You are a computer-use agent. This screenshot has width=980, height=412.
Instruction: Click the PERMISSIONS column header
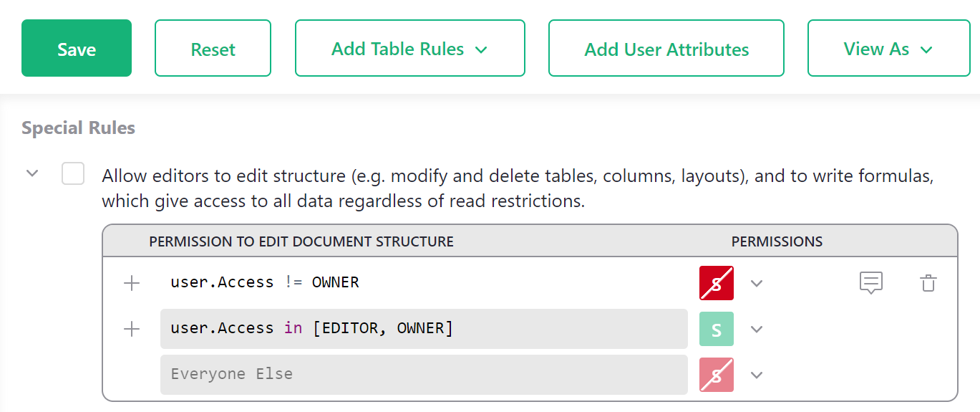click(777, 241)
